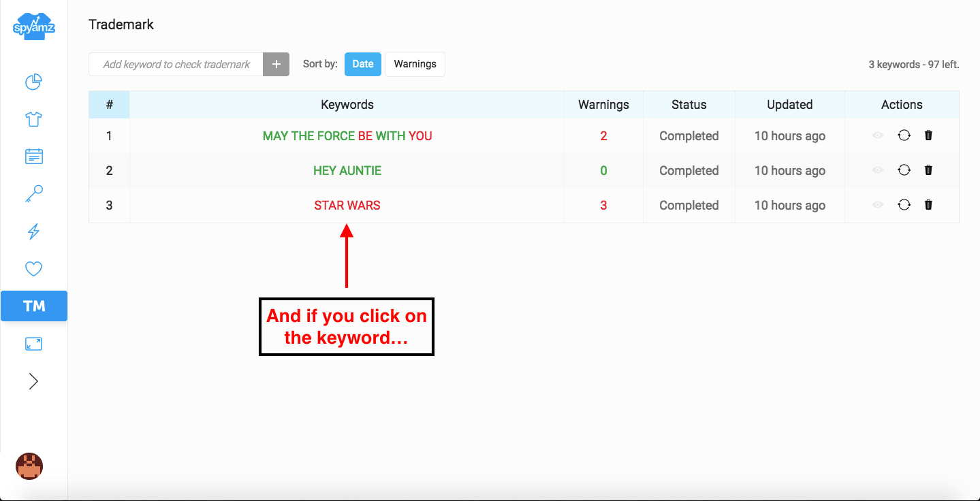Open the t-shirt products icon in sidebar
This screenshot has height=501, width=980.
[33, 120]
